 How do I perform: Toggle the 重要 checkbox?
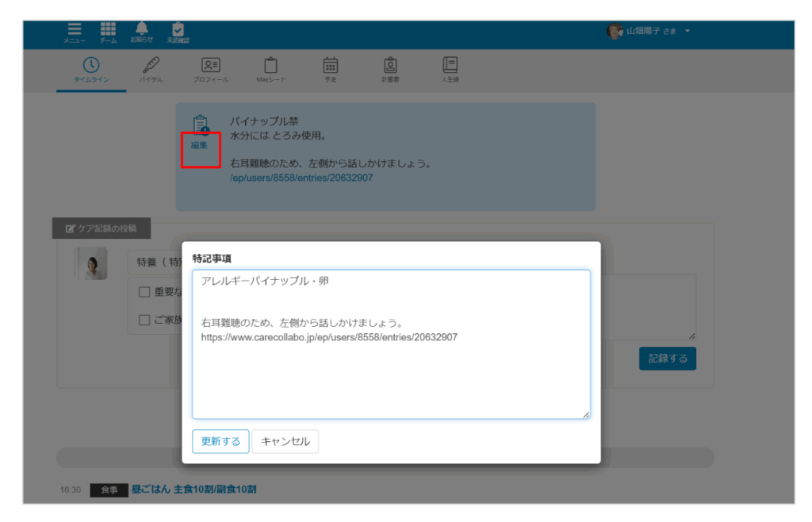[x=144, y=292]
